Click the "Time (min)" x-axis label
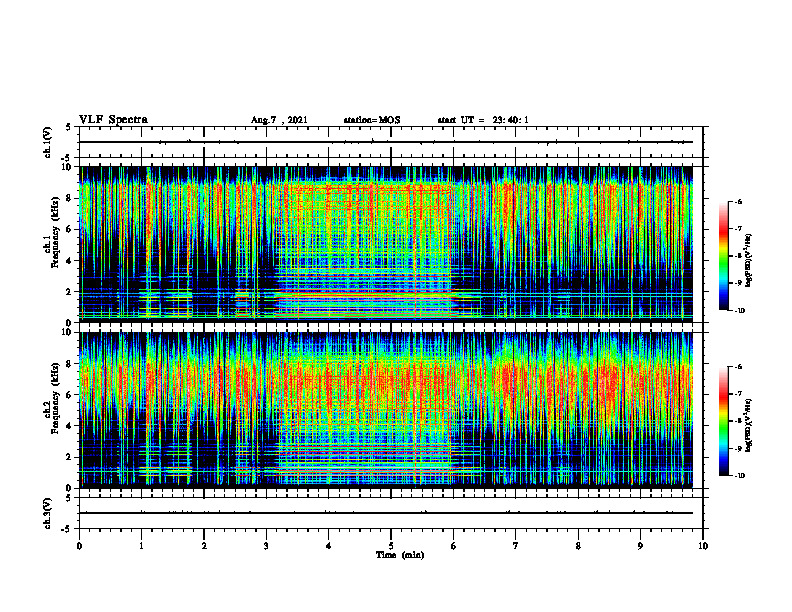The width and height of the screenshot is (792, 612). click(x=400, y=555)
